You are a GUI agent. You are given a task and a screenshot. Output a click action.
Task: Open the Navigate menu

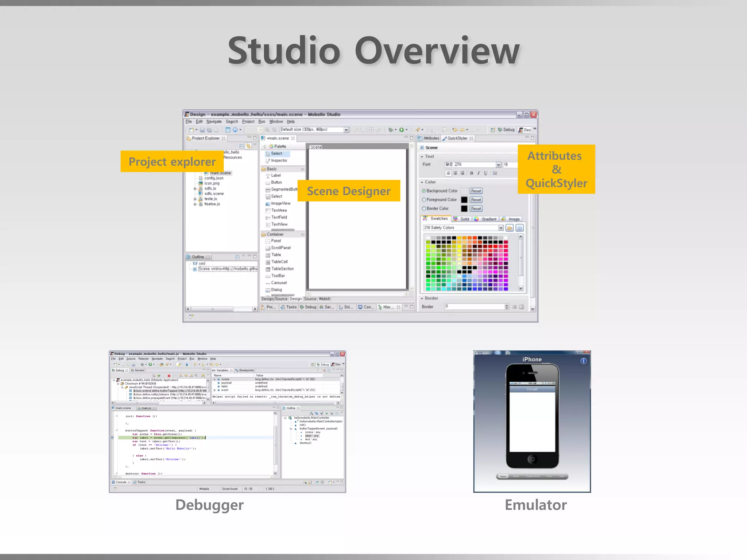(214, 122)
